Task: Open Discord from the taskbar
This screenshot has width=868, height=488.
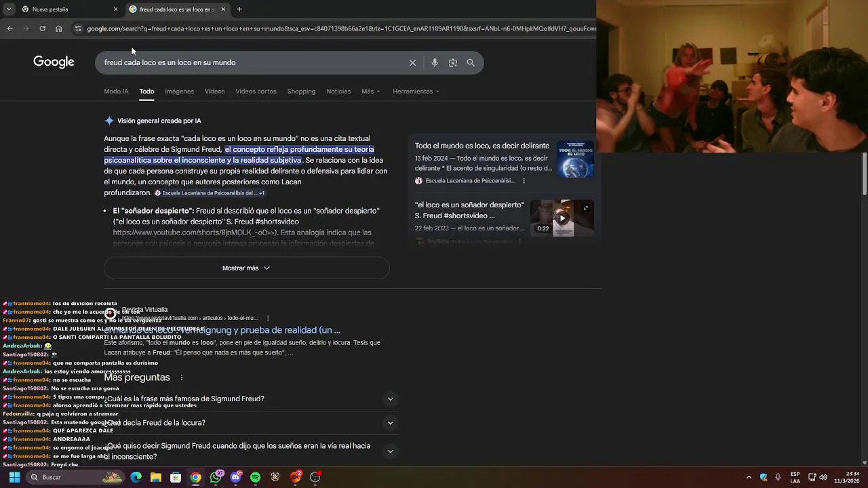Action: (x=235, y=477)
